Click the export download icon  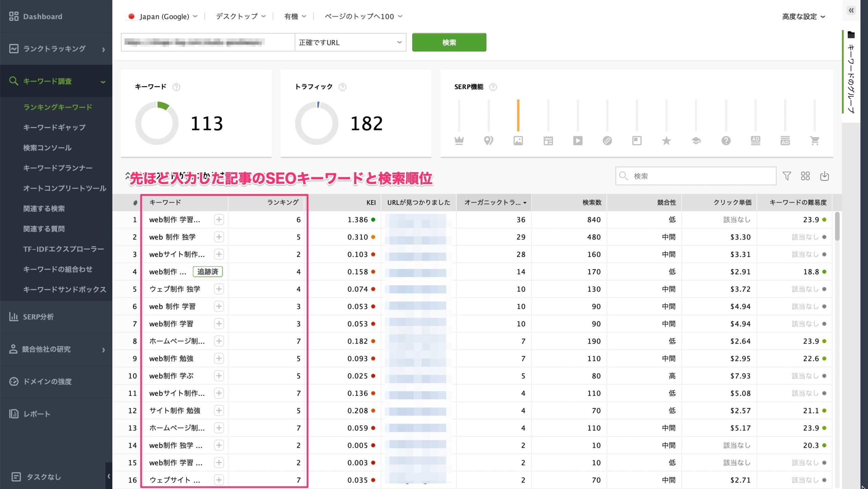point(824,176)
